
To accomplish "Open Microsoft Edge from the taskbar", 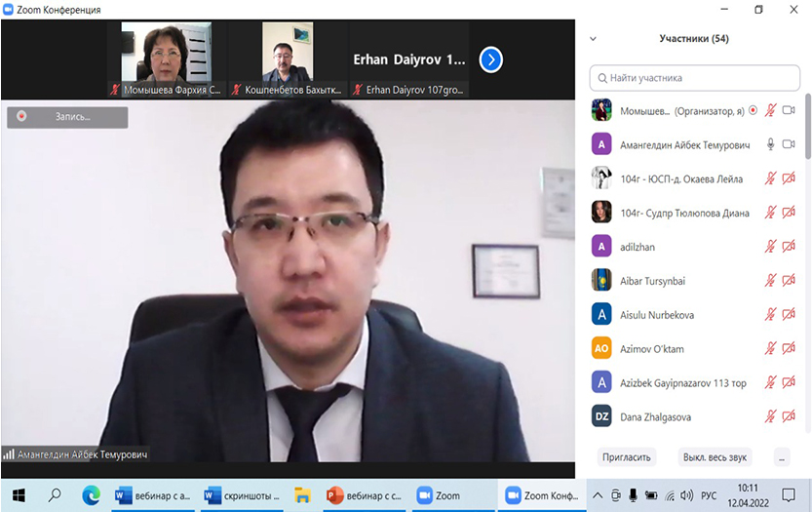I will click(91, 494).
